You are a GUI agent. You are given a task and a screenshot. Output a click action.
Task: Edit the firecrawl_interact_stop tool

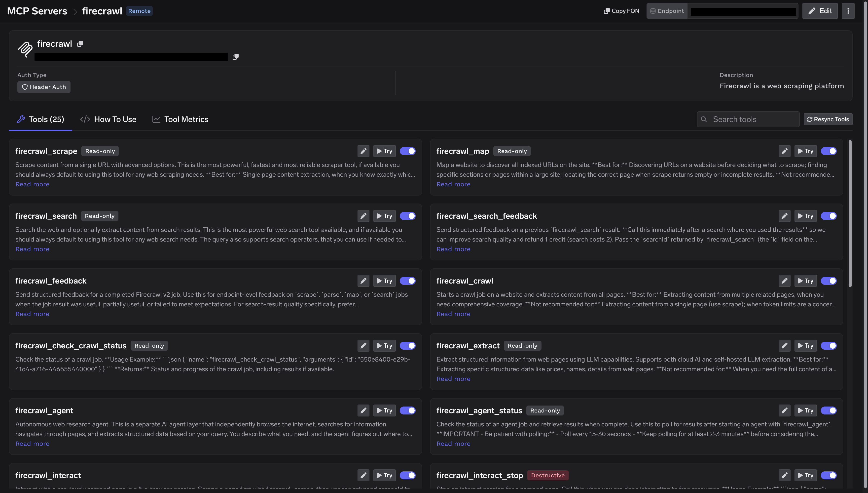point(784,475)
